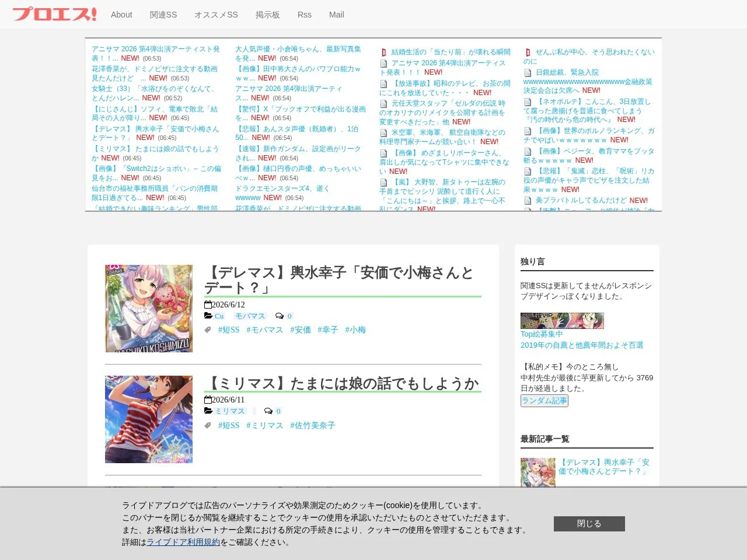The height and width of the screenshot is (560, 747).
Task: Click the calendar icon beside 2026/6/11
Action: coord(208,400)
